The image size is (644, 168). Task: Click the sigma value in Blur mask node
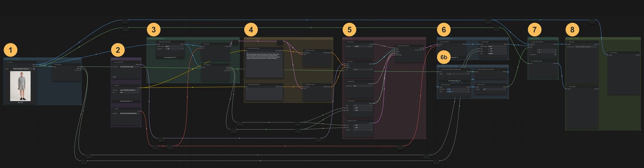coord(458,91)
